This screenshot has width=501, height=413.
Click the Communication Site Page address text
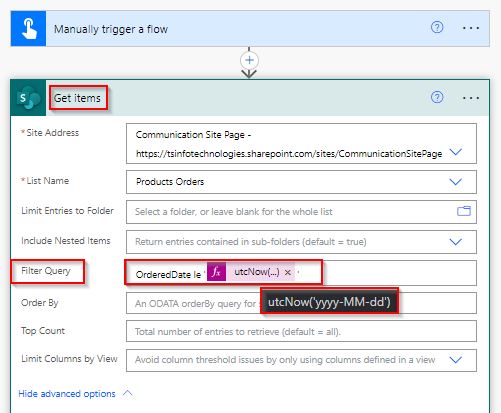point(289,144)
